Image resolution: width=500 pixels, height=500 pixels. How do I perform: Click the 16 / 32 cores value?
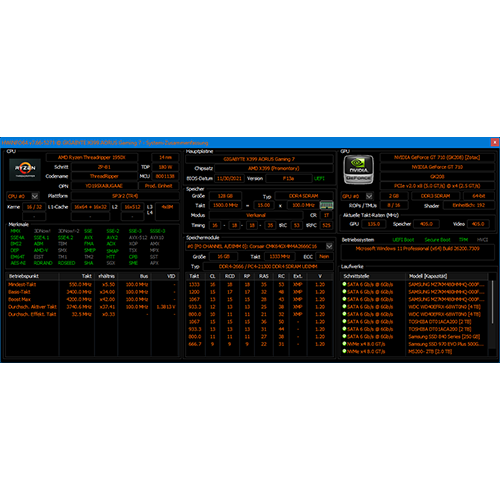(x=34, y=207)
